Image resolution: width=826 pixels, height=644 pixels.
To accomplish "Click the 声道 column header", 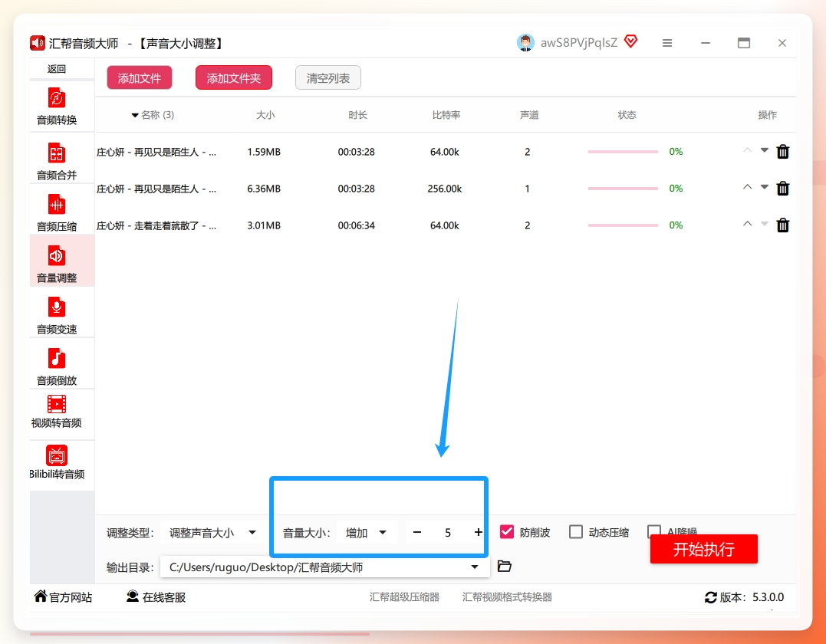I will [x=529, y=115].
